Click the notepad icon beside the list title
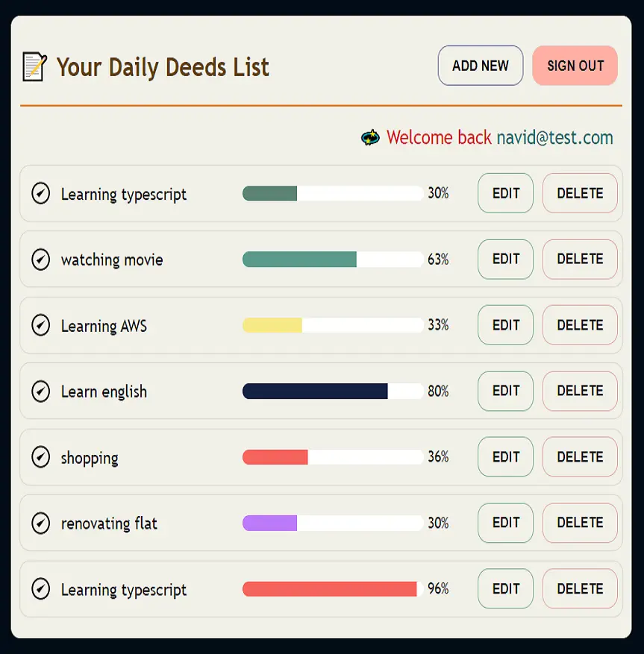The width and height of the screenshot is (644, 654). coord(35,66)
